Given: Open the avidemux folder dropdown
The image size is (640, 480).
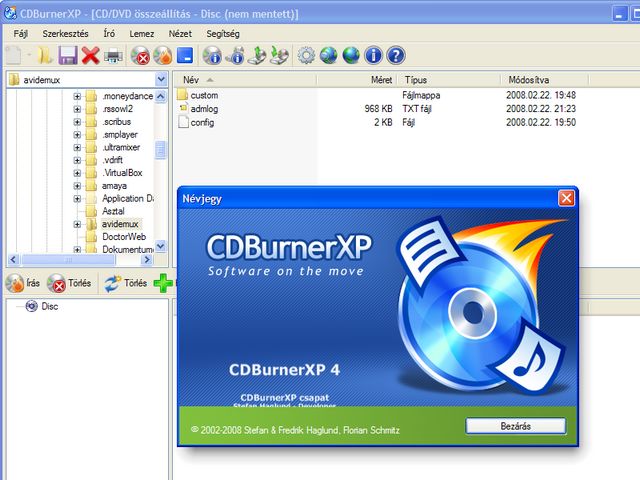Looking at the screenshot, I should pos(161,80).
